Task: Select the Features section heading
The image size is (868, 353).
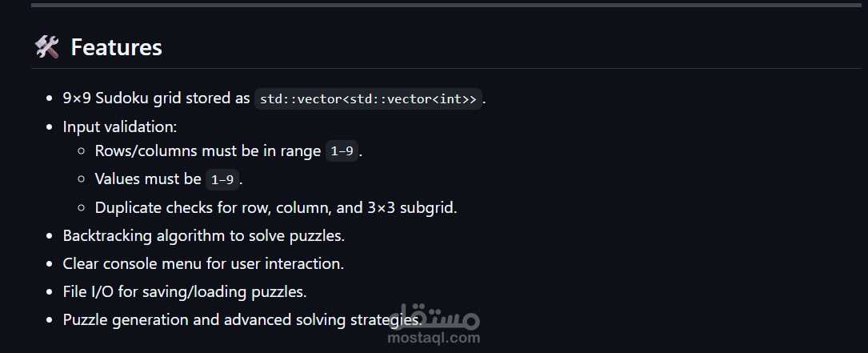Action: pos(116,48)
